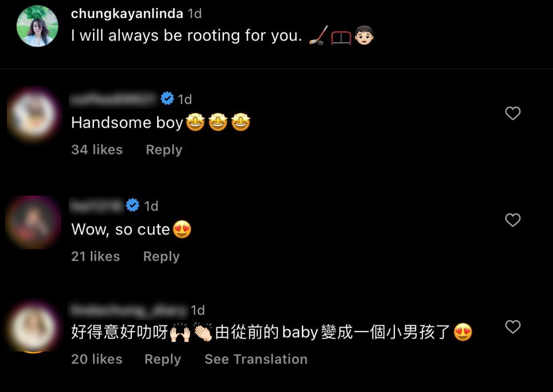Reply to the Chinese-language comment
553x392 pixels.
[163, 359]
